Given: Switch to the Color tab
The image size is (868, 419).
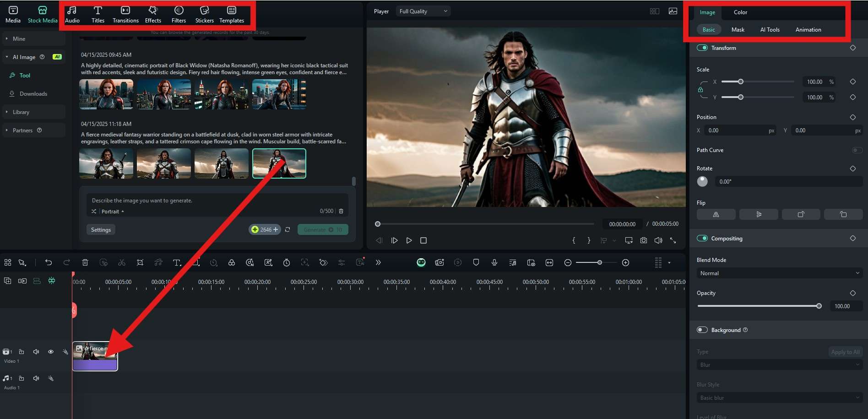Looking at the screenshot, I should [740, 12].
